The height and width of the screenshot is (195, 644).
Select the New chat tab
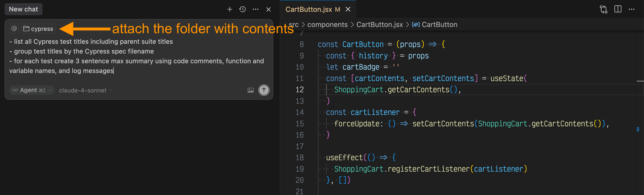point(24,9)
